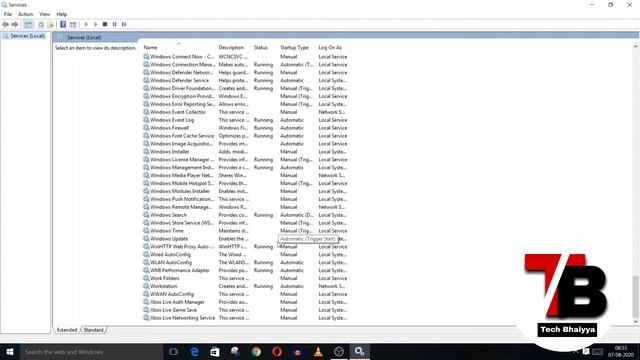Select the Windows Event Log service
This screenshot has height=360, width=640.
[x=245, y=120]
